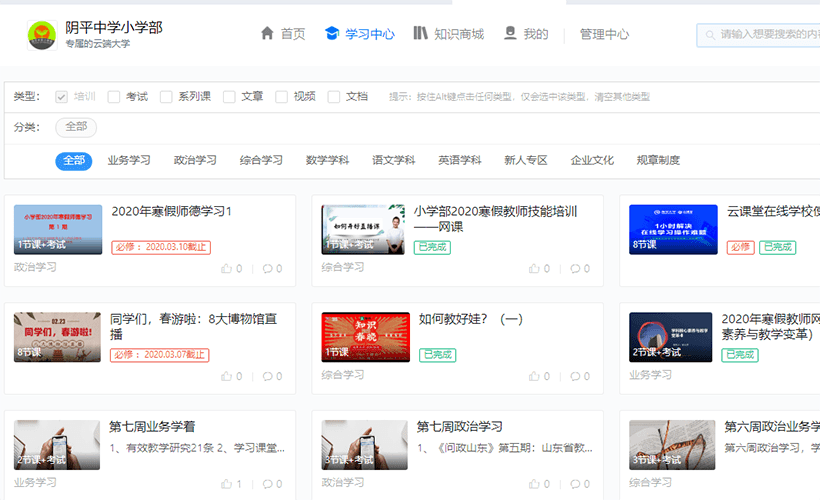
Task: Click into the course search input field
Action: tap(758, 35)
